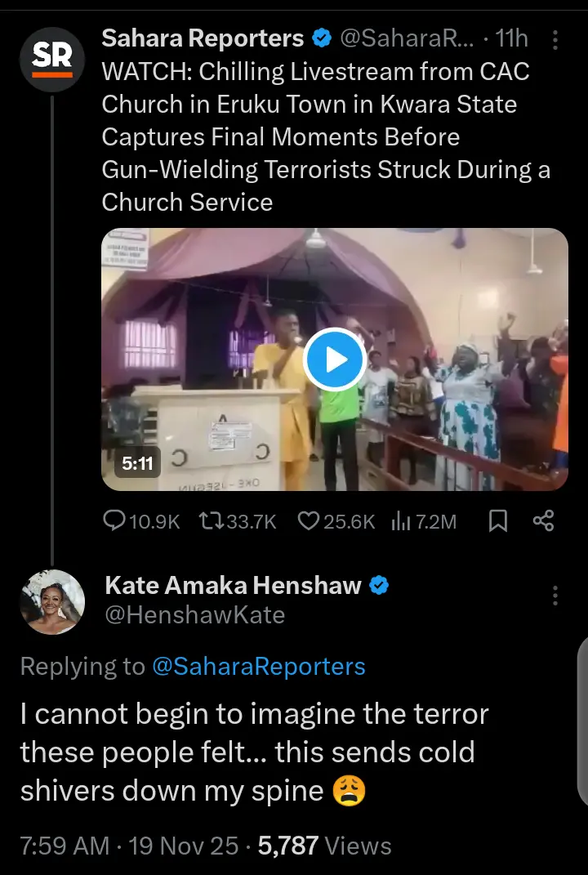588x875 pixels.
Task: Share the Sahara Reporters tweet
Action: (543, 521)
